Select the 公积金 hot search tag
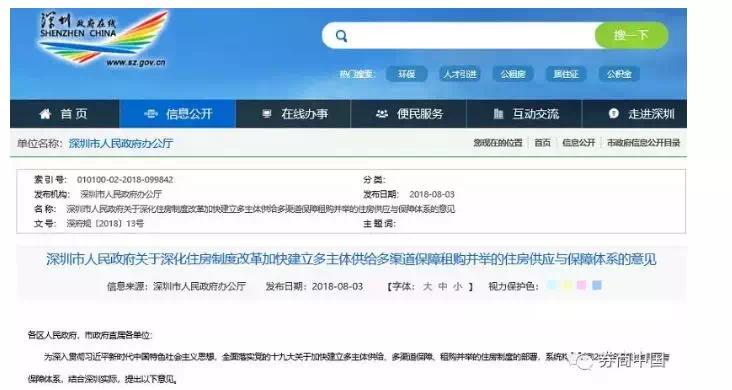732x390 pixels. point(619,74)
